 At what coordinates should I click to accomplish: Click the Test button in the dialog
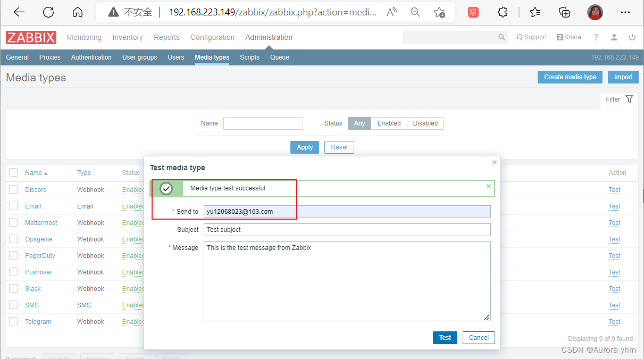point(445,338)
